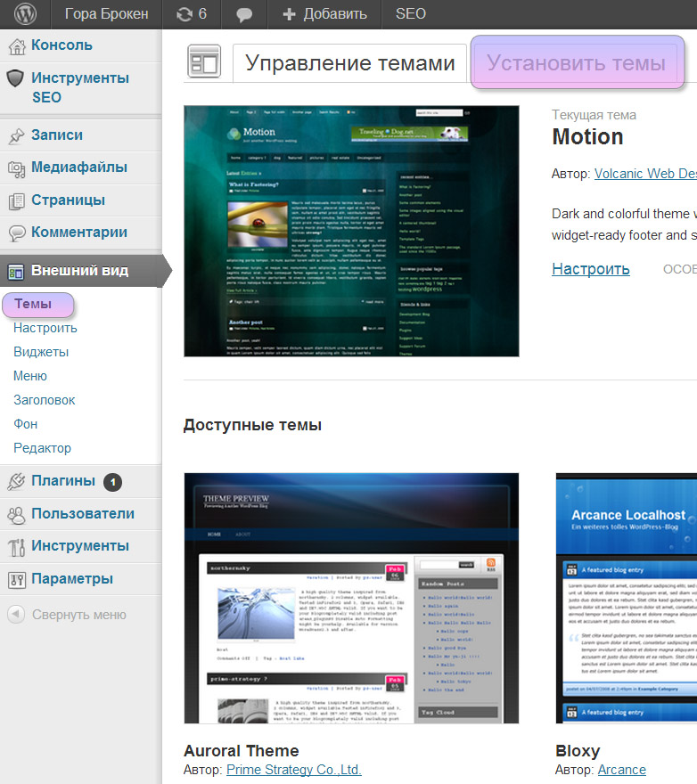Click the appearance icon beside Внешний вид
Viewport: 697px width, 784px height.
pyautogui.click(x=15, y=272)
